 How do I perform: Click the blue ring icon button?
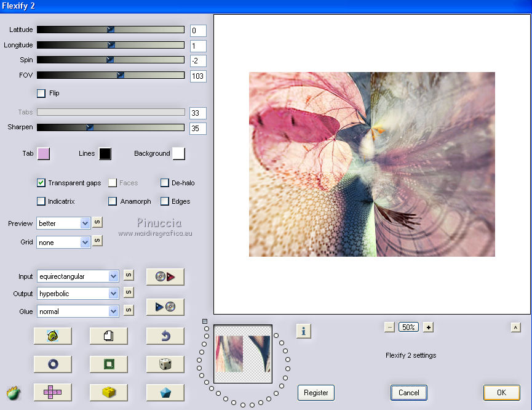tap(53, 364)
